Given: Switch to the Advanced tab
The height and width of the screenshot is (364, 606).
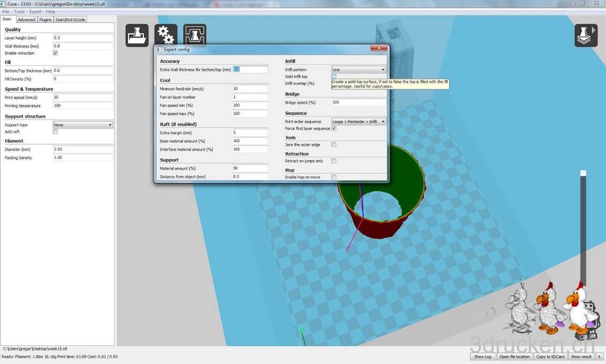Looking at the screenshot, I should (26, 20).
